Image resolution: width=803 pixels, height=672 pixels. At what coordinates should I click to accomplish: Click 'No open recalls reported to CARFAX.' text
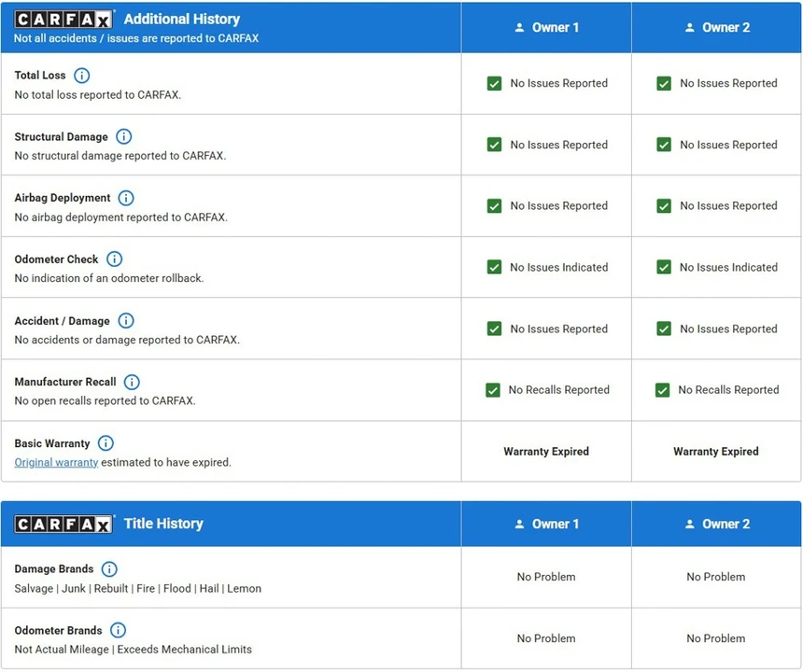(105, 400)
